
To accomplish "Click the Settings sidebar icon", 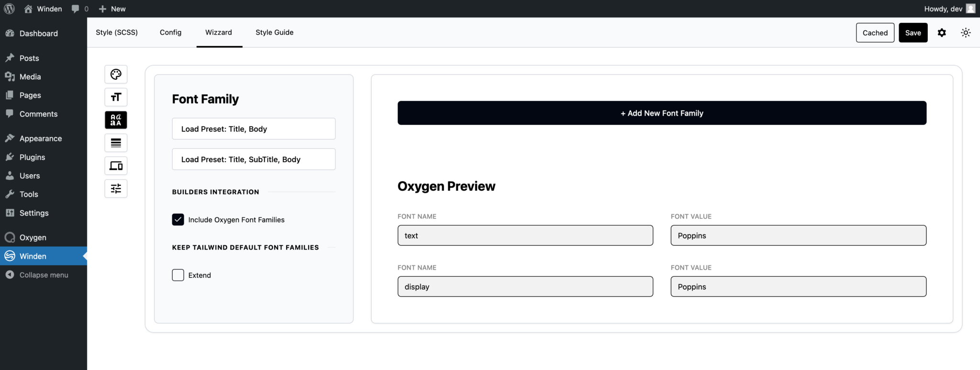I will (10, 213).
